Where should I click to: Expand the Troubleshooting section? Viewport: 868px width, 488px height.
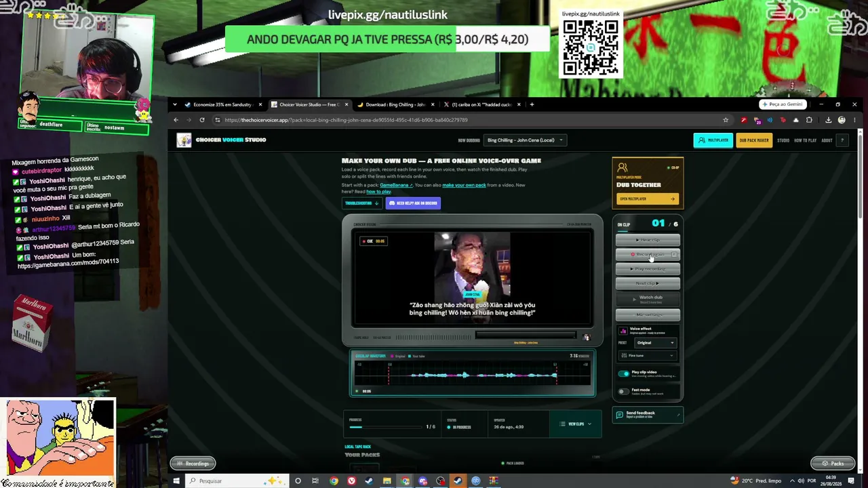coord(362,203)
